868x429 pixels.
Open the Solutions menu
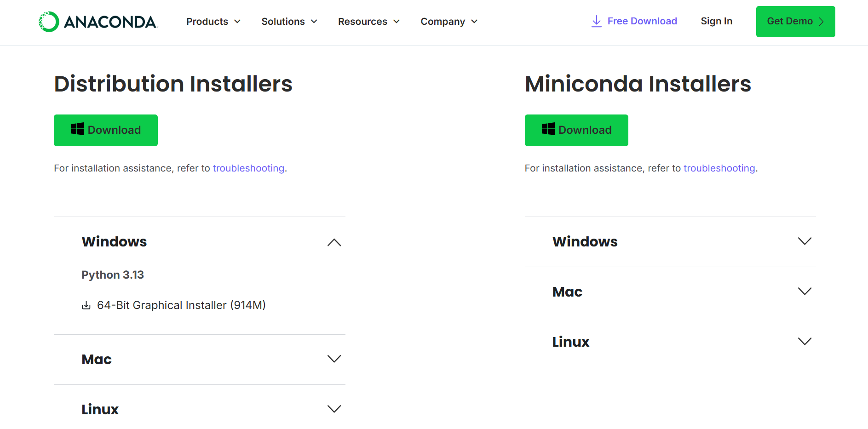pyautogui.click(x=289, y=22)
